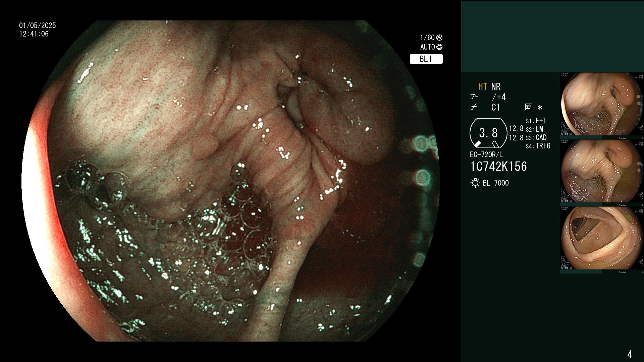Image resolution: width=644 pixels, height=362 pixels.
Task: Click the structure emphasis curve icon
Action: pos(474,97)
